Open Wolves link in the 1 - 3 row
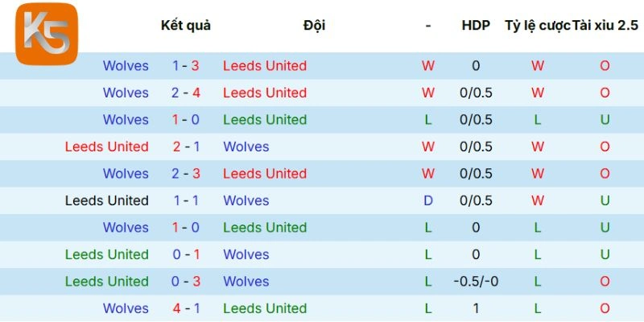The height and width of the screenshot is (322, 644). click(x=126, y=66)
